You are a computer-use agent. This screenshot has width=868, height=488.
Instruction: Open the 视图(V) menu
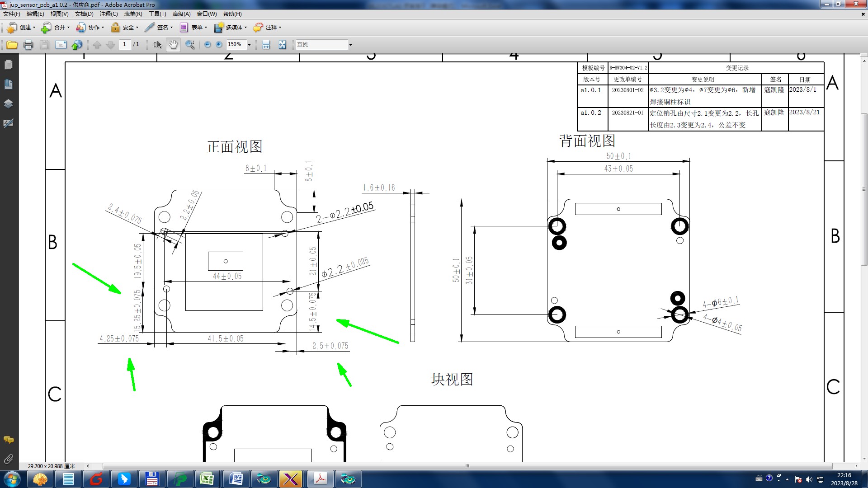coord(59,14)
